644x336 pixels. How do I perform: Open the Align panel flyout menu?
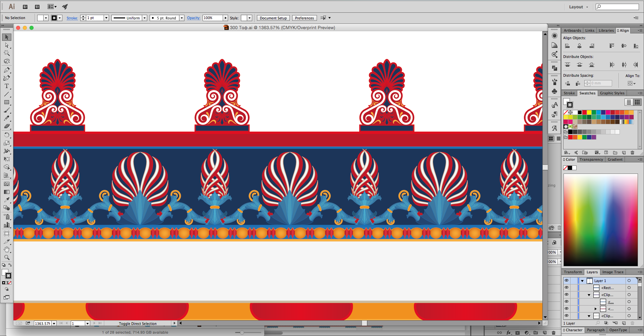(x=640, y=30)
